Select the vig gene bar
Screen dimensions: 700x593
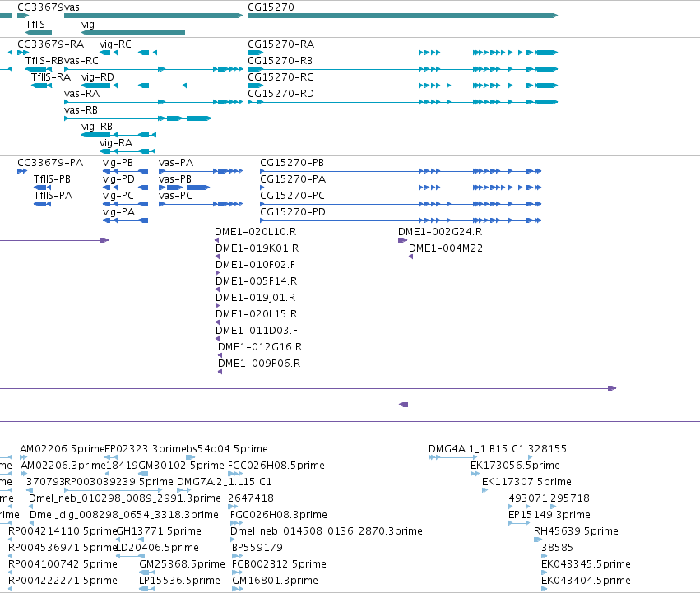pos(133,33)
